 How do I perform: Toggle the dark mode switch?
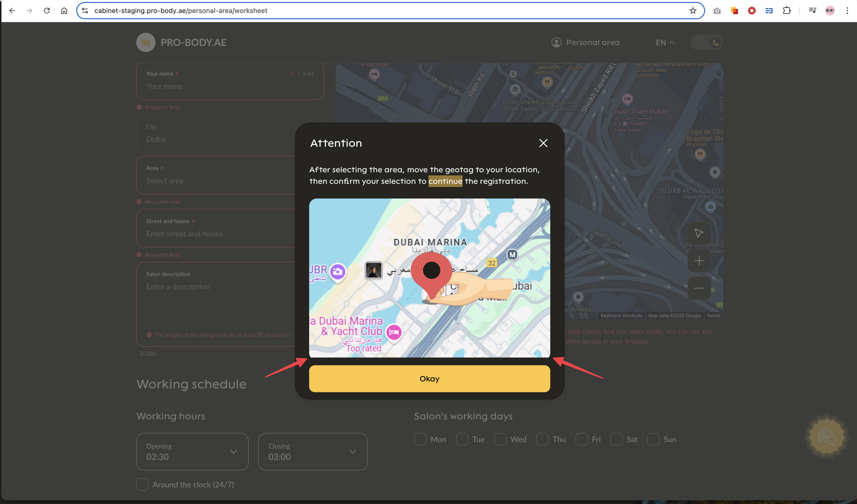[x=707, y=42]
